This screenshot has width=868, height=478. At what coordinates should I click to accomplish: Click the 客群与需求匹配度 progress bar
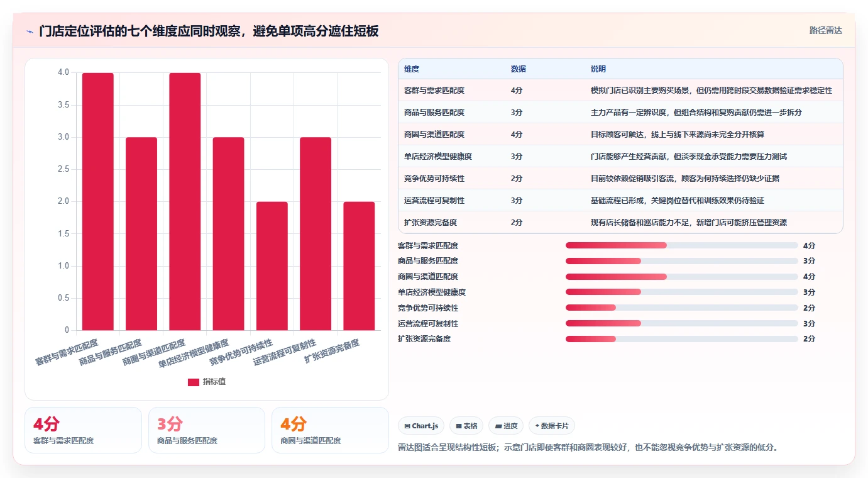click(682, 246)
